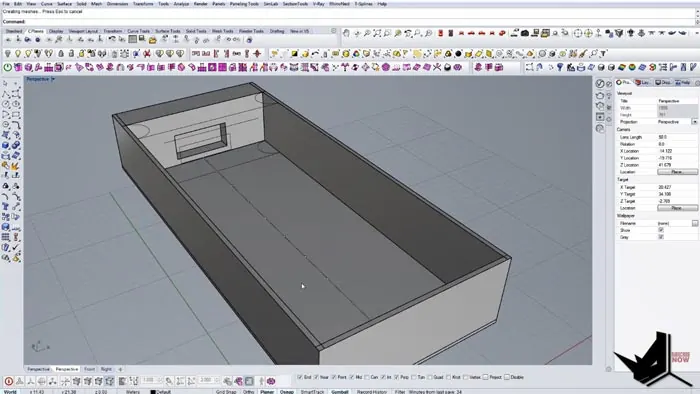700x394 pixels.
Task: Select the Circle tool in left sidebar
Action: coord(5,104)
